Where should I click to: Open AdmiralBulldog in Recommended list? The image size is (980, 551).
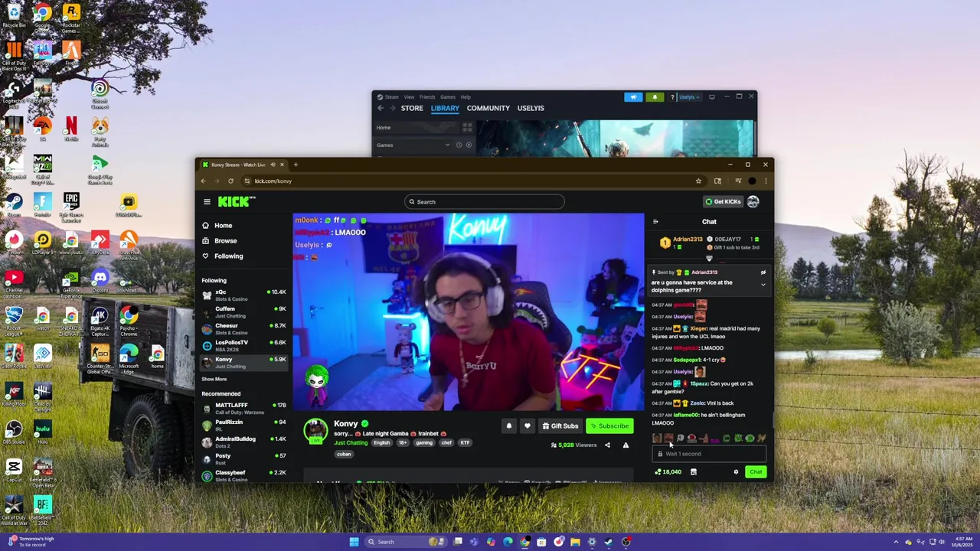point(243,442)
